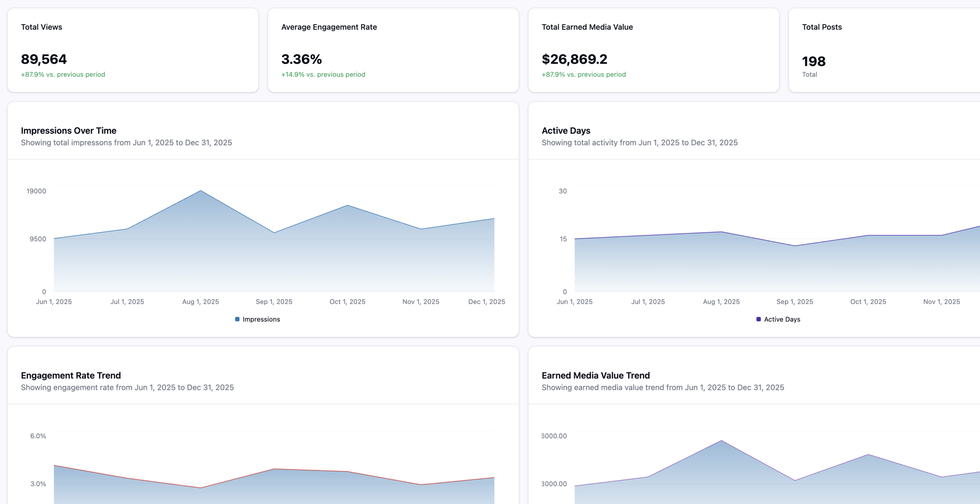Screen dimensions: 980x504
Task: Open the Total Earned Media Value card
Action: tap(653, 49)
